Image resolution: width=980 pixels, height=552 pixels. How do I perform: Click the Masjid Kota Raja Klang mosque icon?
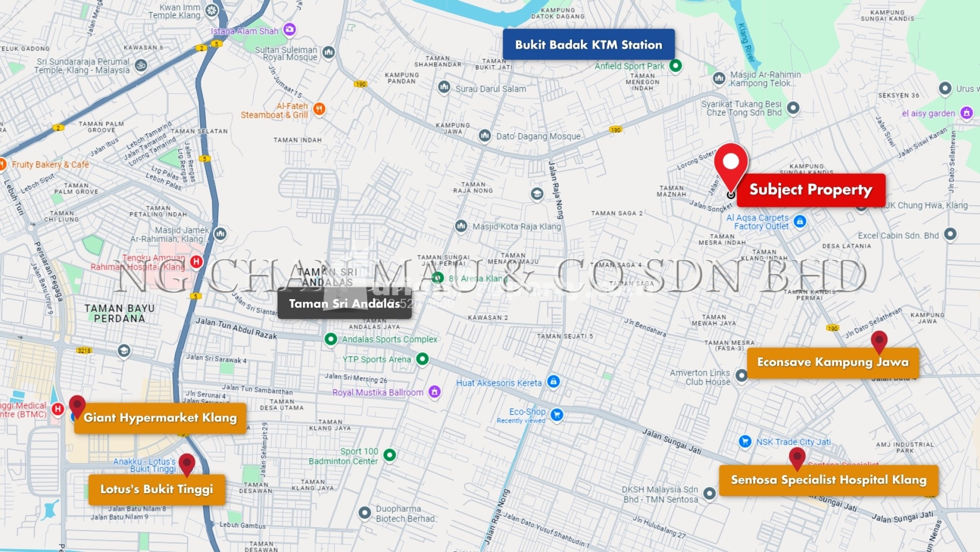pyautogui.click(x=461, y=226)
